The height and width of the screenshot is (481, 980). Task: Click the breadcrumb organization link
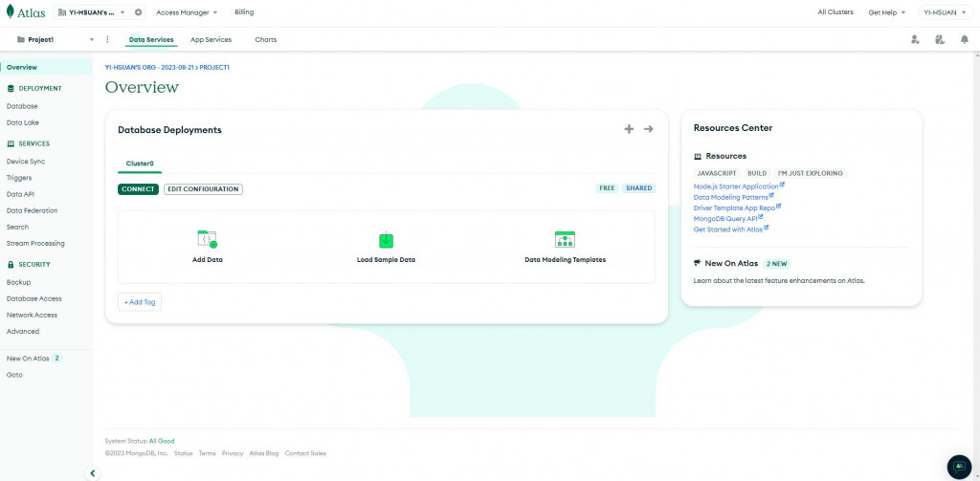149,68
